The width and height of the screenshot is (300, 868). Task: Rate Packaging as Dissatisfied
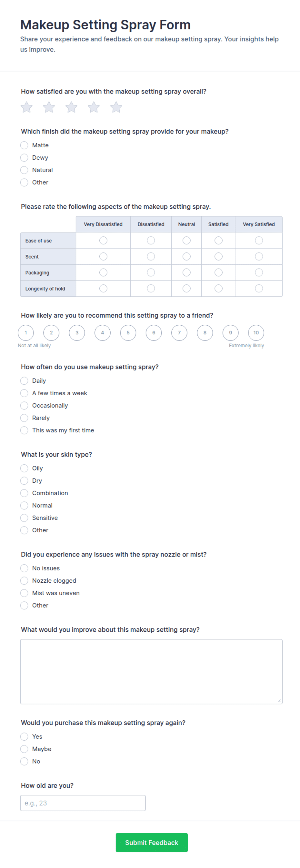(151, 272)
